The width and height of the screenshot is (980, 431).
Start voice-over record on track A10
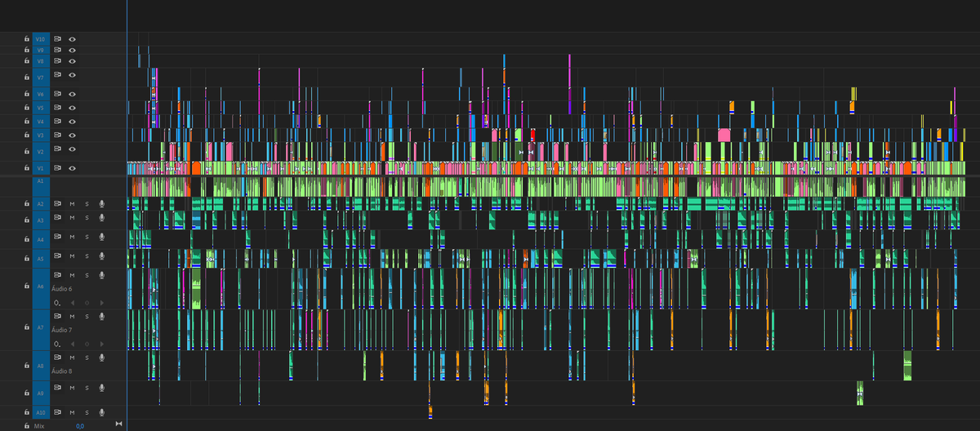(102, 412)
